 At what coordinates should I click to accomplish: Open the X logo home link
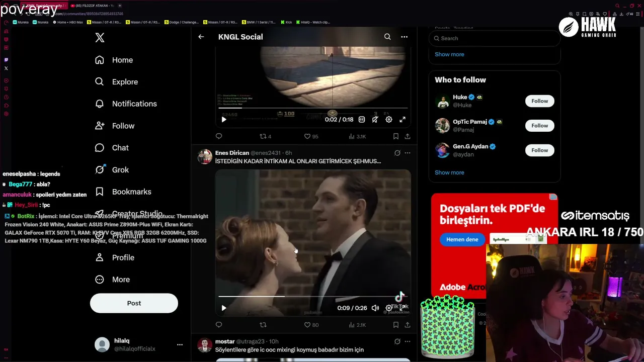click(100, 38)
